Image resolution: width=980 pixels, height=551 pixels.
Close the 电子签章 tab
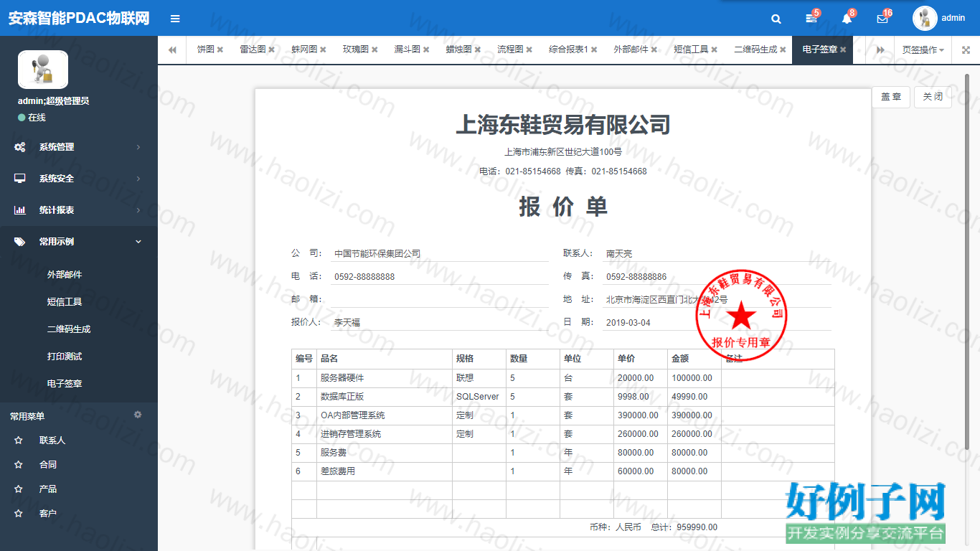click(x=843, y=50)
